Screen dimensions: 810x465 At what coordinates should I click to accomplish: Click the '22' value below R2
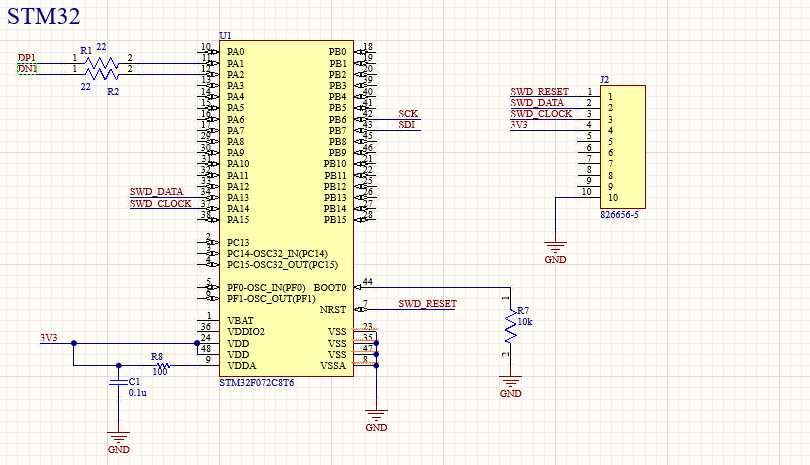[x=86, y=87]
